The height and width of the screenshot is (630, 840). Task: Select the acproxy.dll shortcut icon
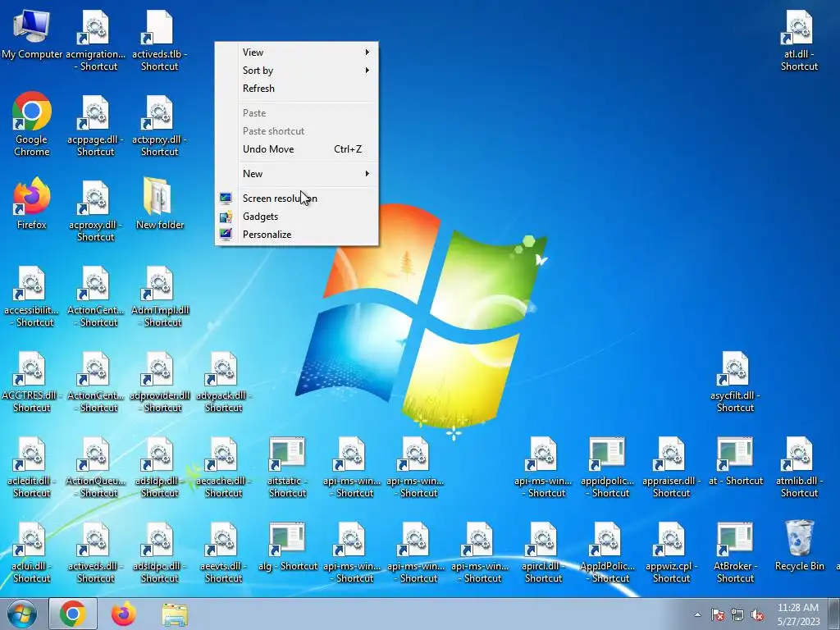tap(95, 211)
